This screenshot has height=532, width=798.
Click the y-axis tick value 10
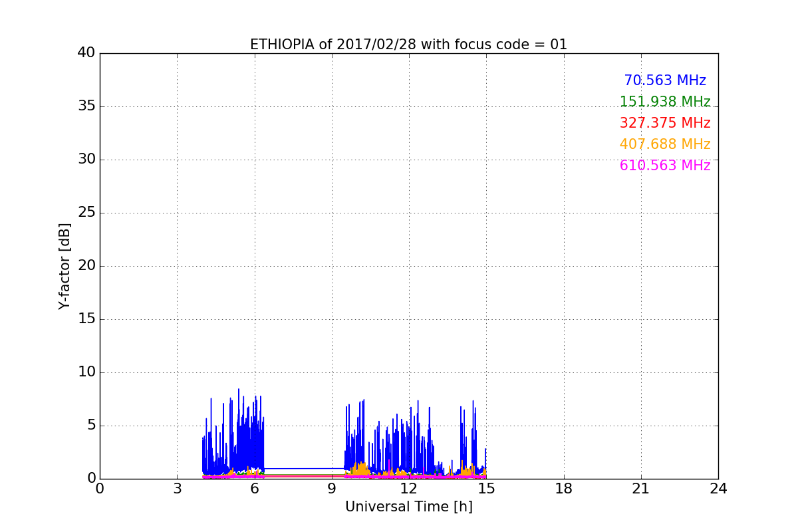(x=86, y=372)
